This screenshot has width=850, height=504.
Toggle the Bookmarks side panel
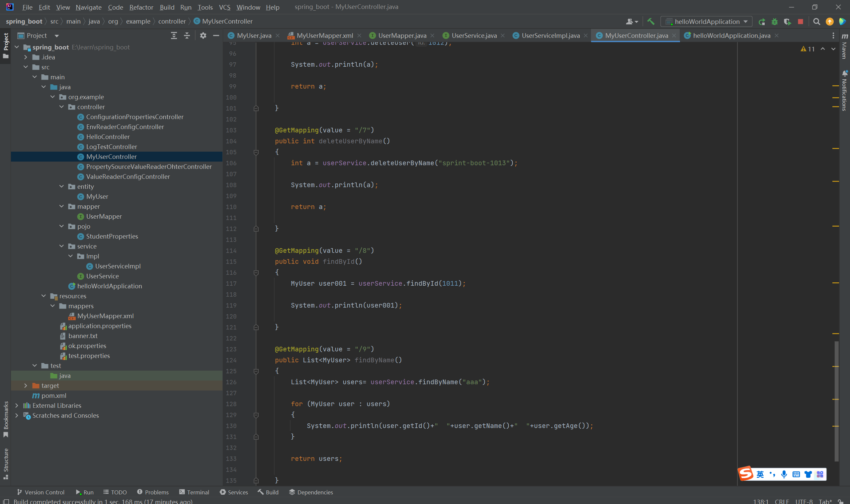[x=6, y=418]
